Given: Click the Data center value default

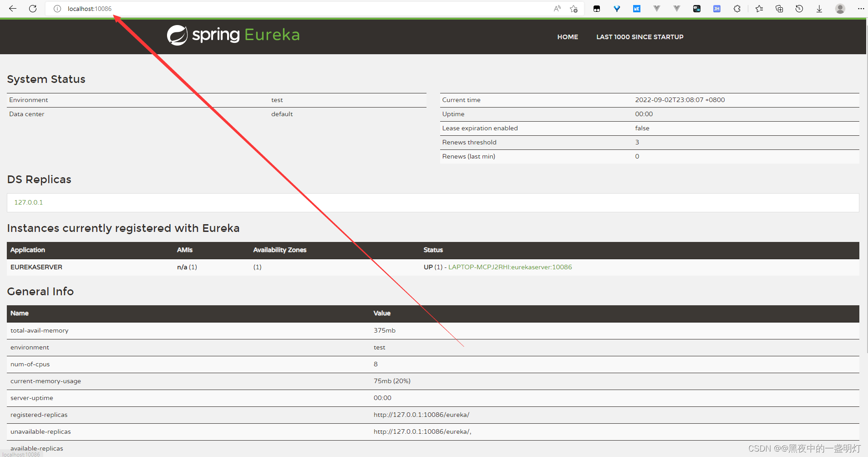Looking at the screenshot, I should tap(282, 114).
